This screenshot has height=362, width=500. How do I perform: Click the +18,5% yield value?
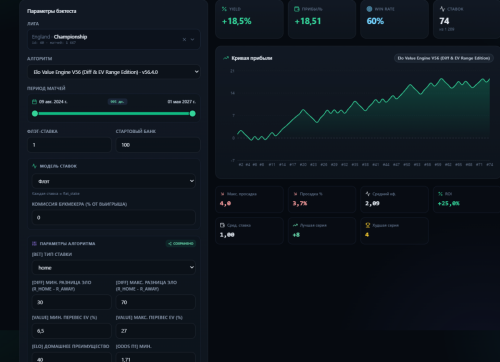[x=237, y=21]
